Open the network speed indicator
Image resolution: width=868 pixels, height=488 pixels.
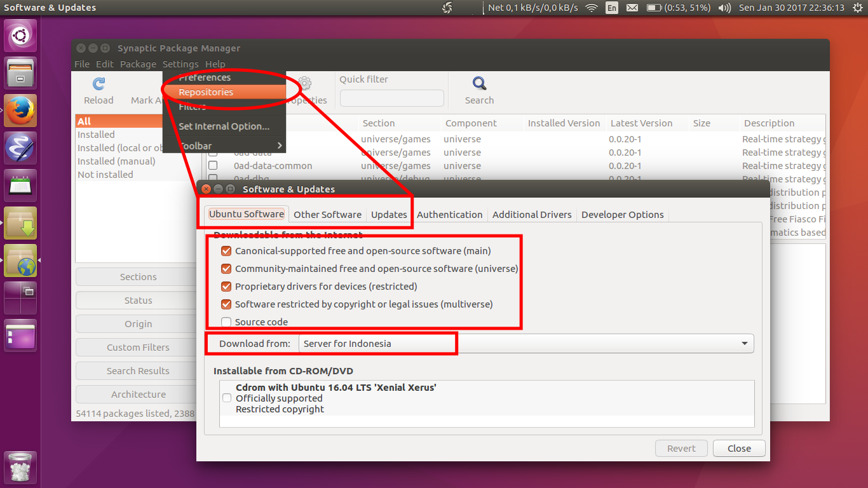533,8
